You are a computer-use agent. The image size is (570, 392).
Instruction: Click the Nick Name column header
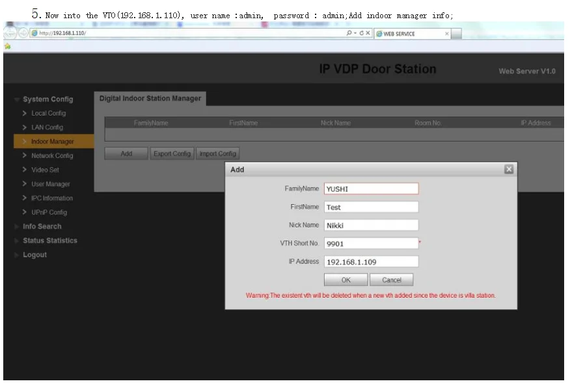pos(336,123)
